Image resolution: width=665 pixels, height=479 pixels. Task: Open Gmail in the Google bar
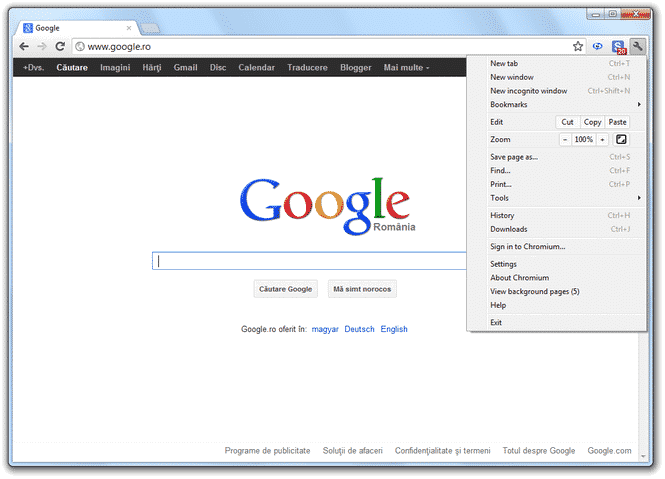point(185,67)
